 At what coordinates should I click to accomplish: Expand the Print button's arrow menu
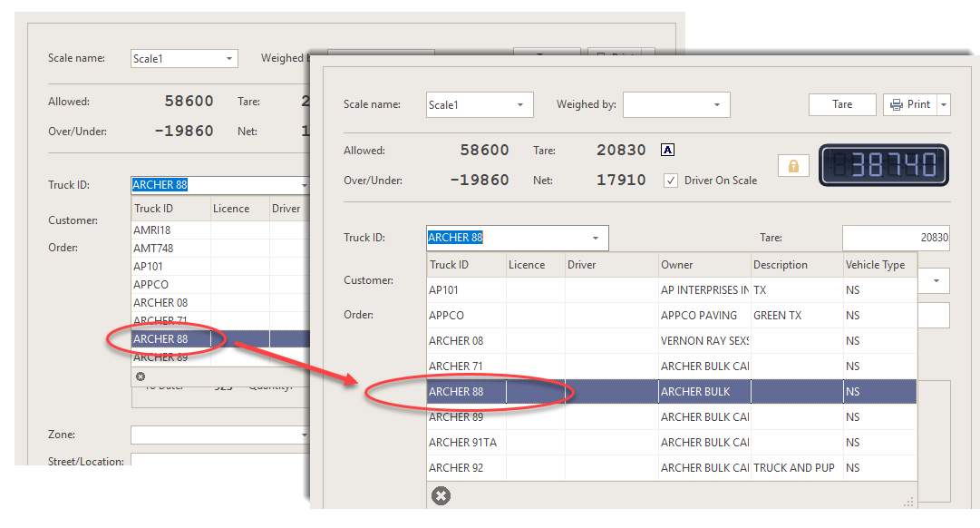click(x=943, y=105)
